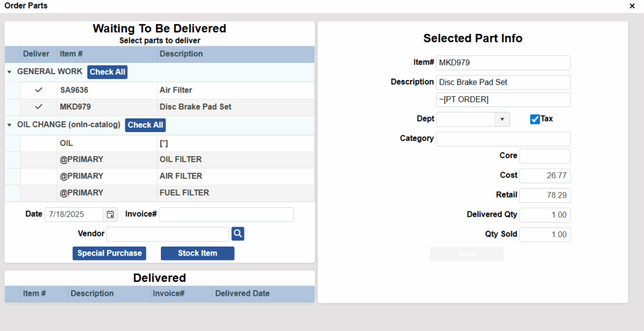The height and width of the screenshot is (331, 644).
Task: Collapse the GENERAL WORK group
Action: (x=9, y=72)
